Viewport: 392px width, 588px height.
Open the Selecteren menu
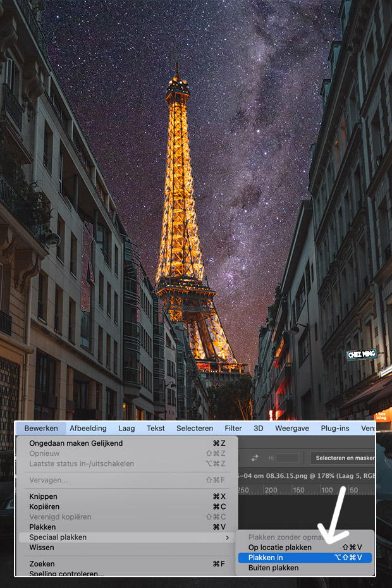pyautogui.click(x=195, y=428)
